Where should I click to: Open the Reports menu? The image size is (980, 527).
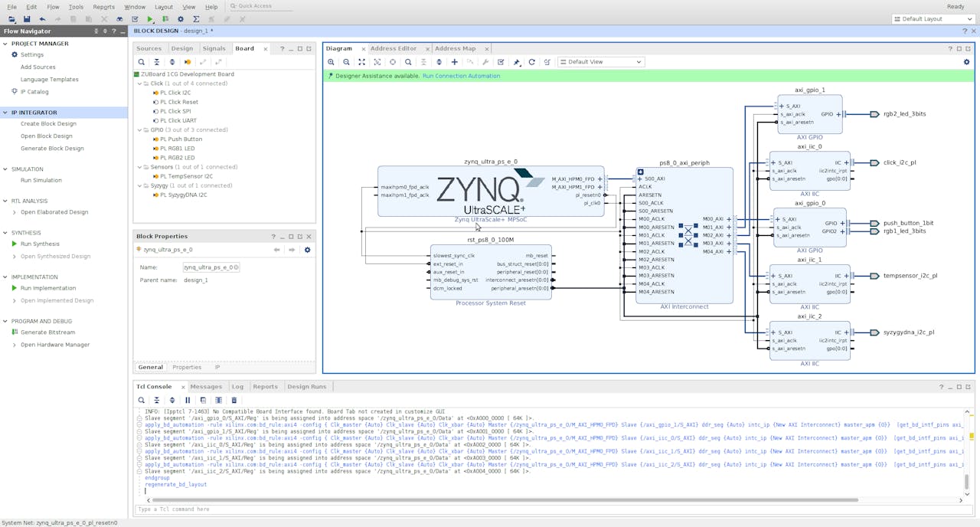click(x=103, y=7)
